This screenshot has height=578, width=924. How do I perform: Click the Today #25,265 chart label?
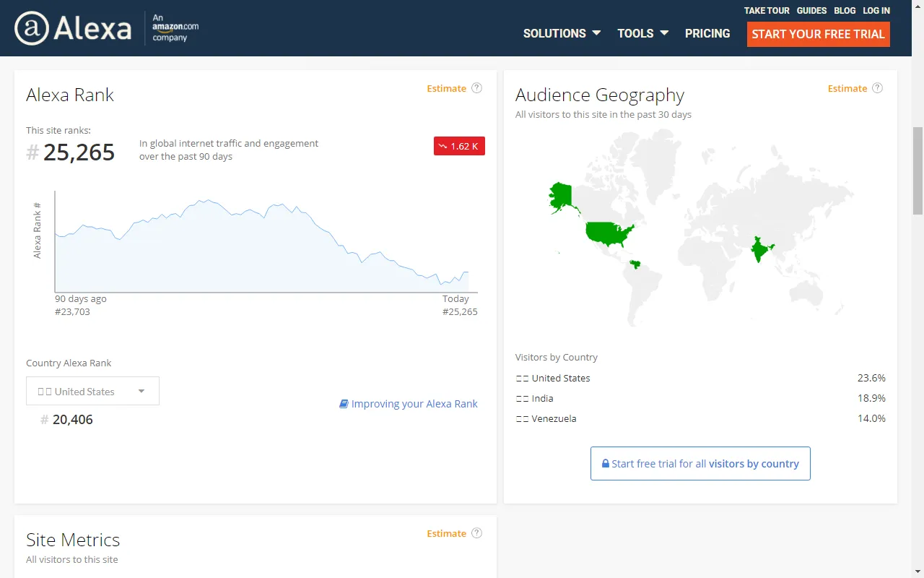pos(460,305)
